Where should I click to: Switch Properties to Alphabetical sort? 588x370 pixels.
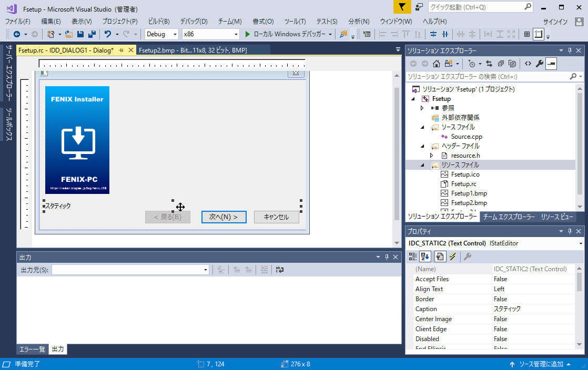tap(425, 256)
